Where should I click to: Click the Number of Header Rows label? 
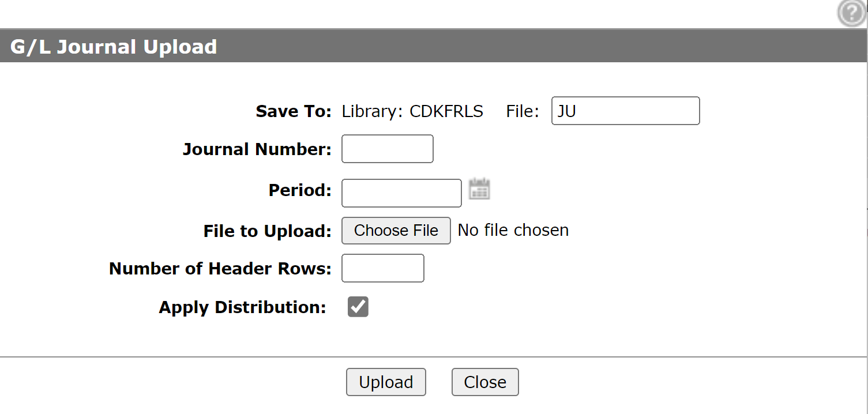pos(220,269)
